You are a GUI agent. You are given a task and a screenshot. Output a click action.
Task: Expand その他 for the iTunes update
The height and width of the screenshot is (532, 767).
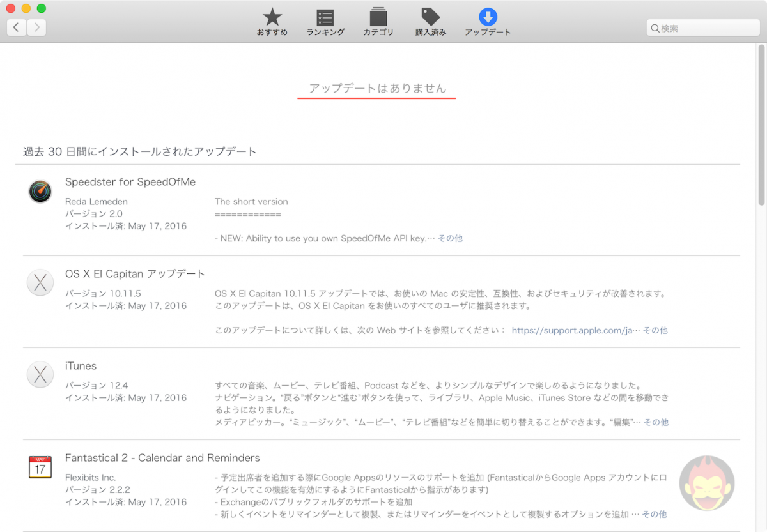pyautogui.click(x=656, y=422)
